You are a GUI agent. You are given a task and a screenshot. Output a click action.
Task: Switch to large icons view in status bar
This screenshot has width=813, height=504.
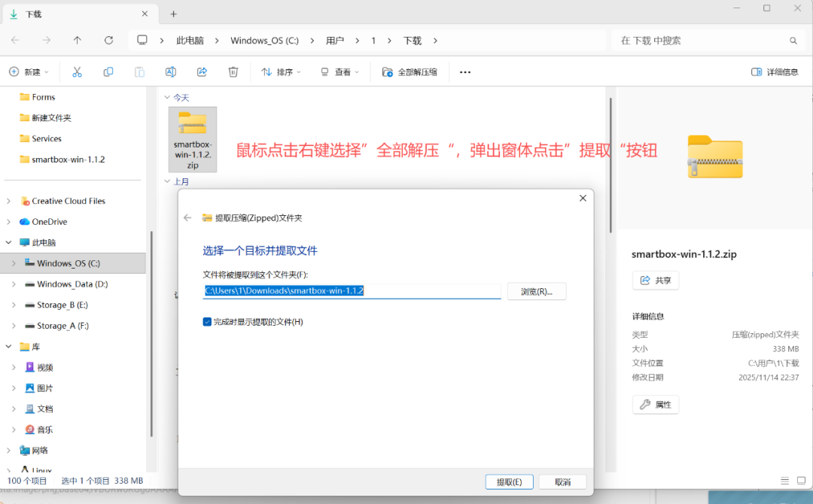pos(801,481)
